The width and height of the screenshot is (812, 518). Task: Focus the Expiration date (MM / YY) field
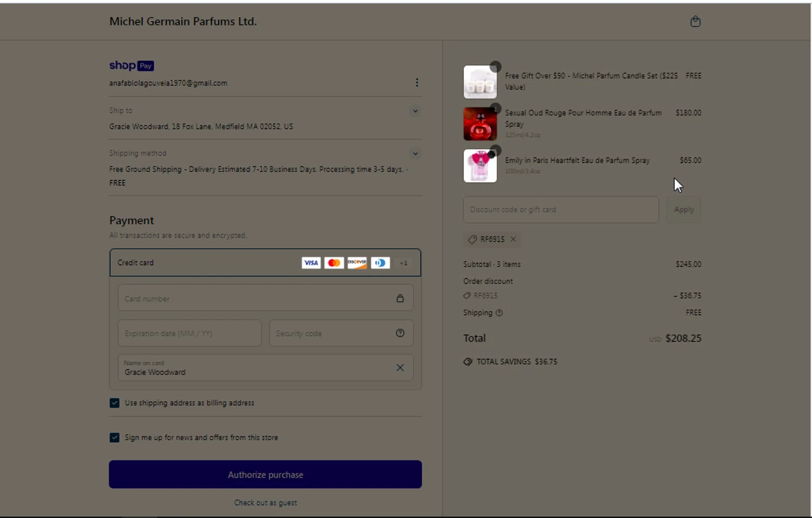189,333
